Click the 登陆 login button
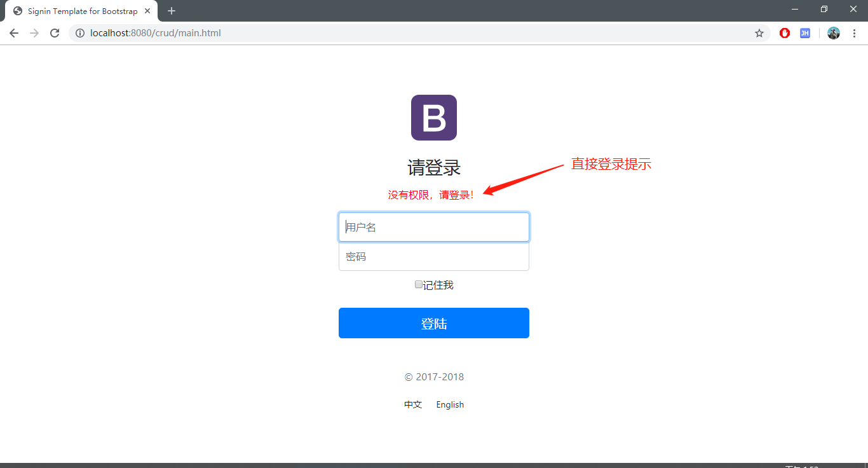The height and width of the screenshot is (468, 868). (x=434, y=323)
